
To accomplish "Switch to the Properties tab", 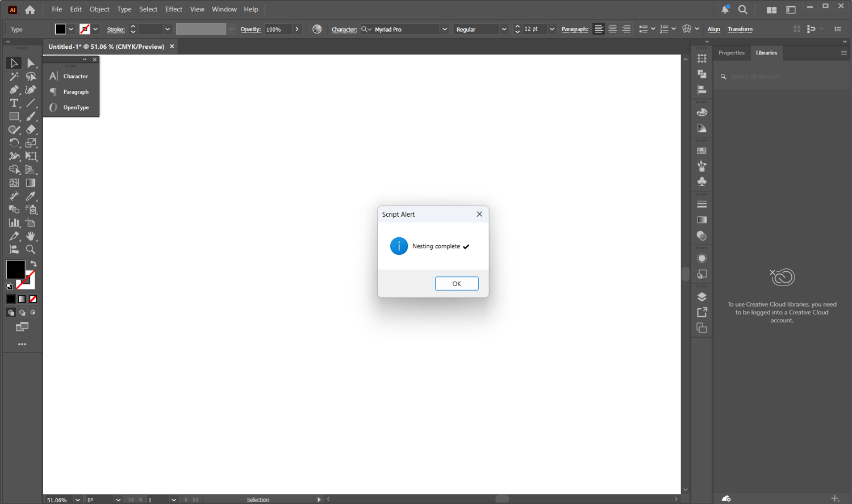I will [x=732, y=53].
